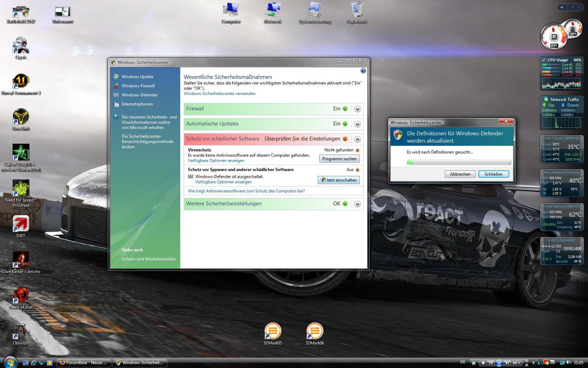Open the Sichern und Wiederherstellen link
Image resolution: width=588 pixels, height=368 pixels.
149,259
